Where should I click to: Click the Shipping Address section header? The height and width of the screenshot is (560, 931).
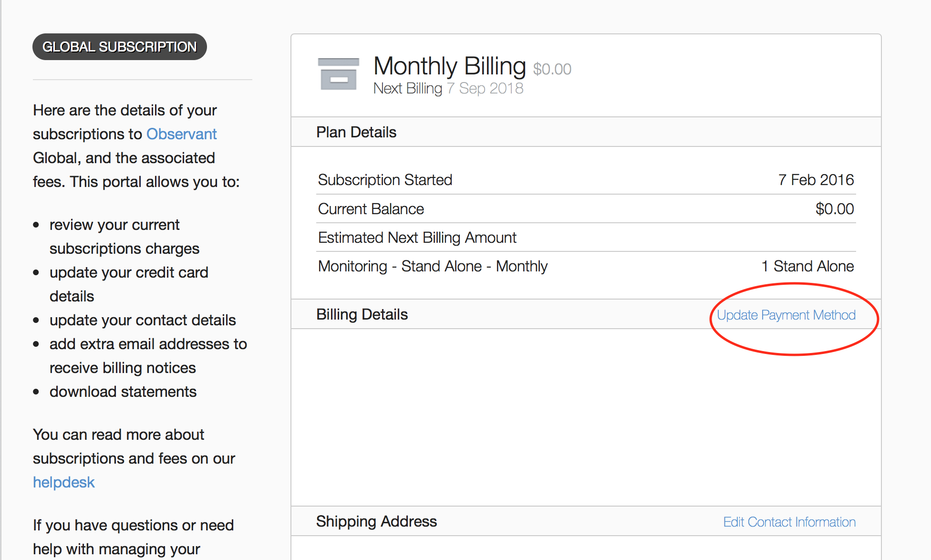(376, 521)
